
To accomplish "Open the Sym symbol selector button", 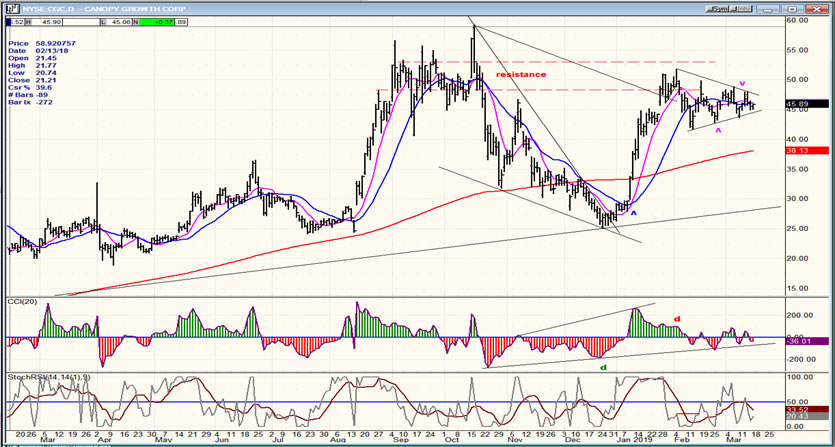I will click(x=717, y=9).
